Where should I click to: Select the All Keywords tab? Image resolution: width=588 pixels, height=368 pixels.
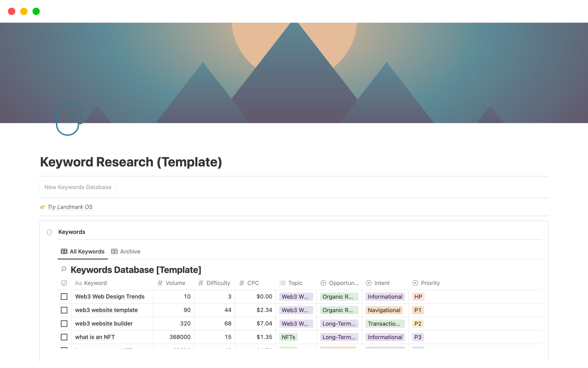87,251
